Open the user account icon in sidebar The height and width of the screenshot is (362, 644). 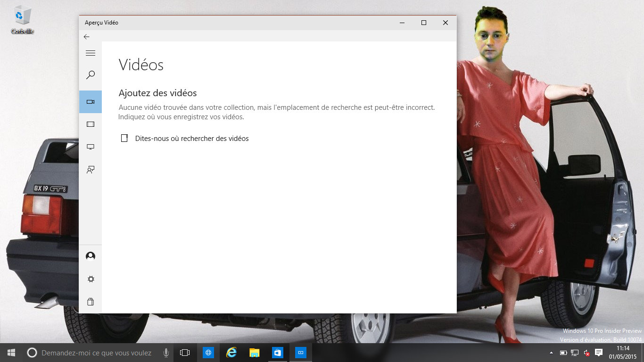91,256
